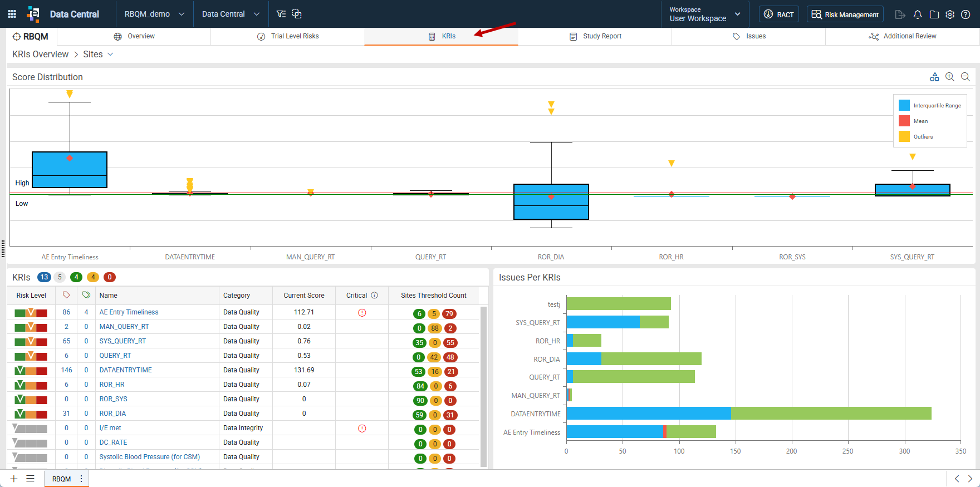Image resolution: width=980 pixels, height=487 pixels.
Task: Zoom in on the Score Distribution chart
Action: (x=950, y=77)
